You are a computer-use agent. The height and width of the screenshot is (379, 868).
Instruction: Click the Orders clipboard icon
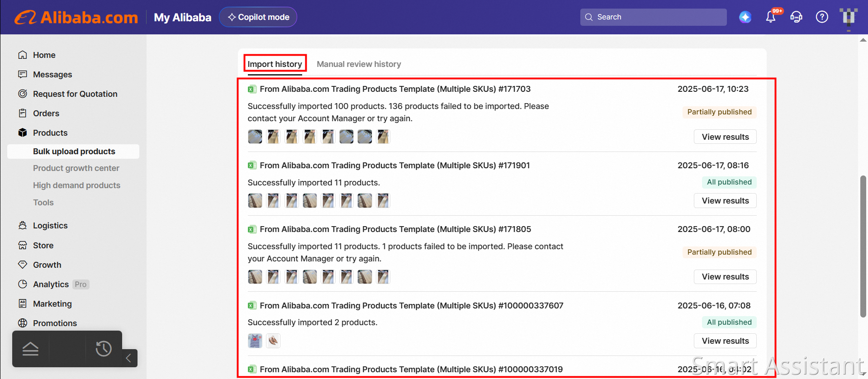[x=23, y=113]
